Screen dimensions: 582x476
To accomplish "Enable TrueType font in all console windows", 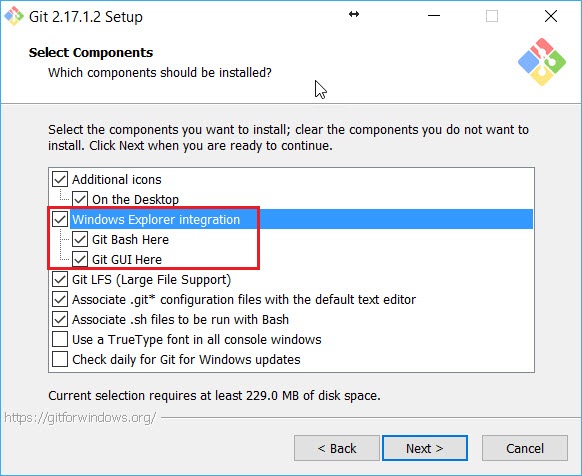I will (x=60, y=339).
